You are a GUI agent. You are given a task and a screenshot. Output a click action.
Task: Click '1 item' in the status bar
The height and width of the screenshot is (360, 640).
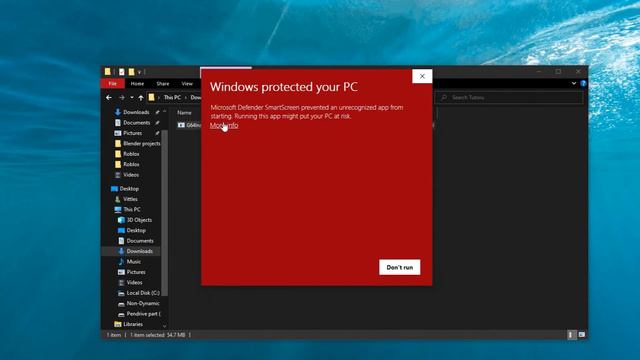[114, 335]
